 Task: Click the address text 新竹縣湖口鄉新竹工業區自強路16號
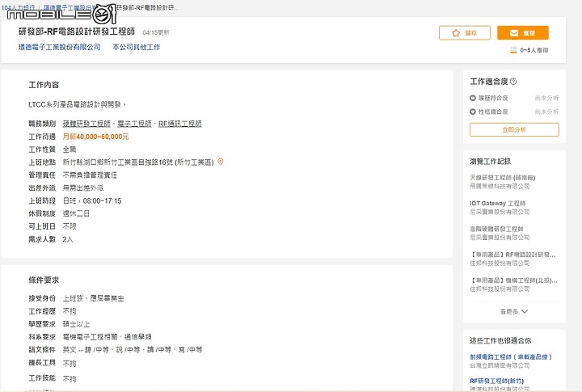[x=118, y=162]
